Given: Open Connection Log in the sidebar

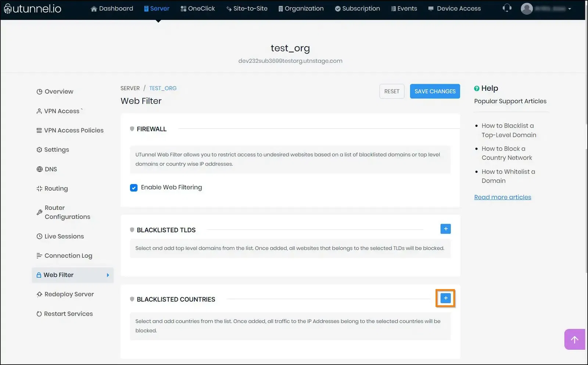Looking at the screenshot, I should point(64,256).
